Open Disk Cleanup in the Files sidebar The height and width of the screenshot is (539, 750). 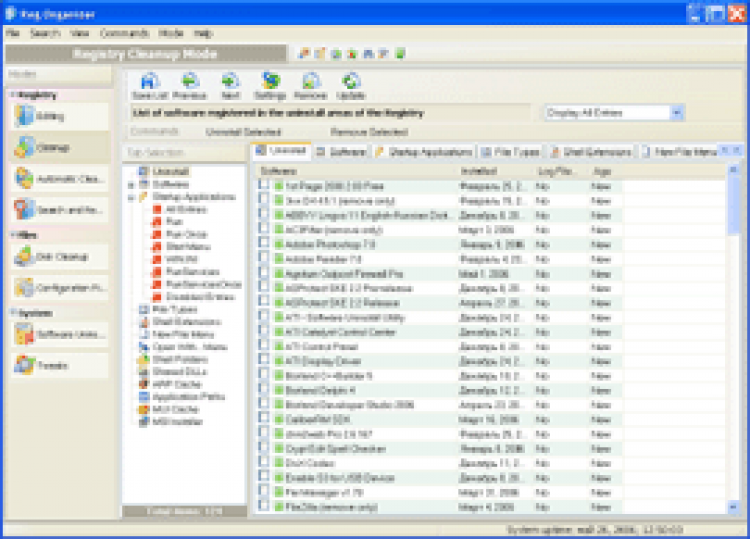59,257
